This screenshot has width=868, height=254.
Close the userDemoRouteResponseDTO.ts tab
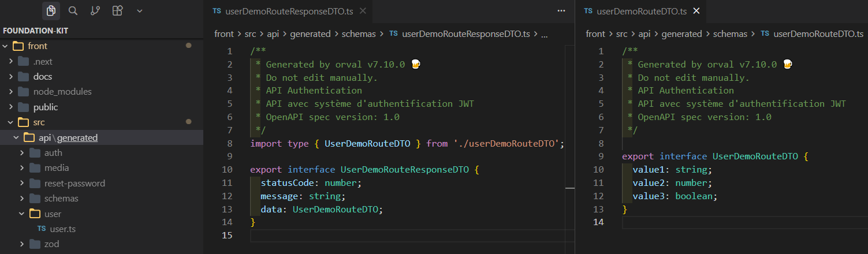click(x=363, y=11)
